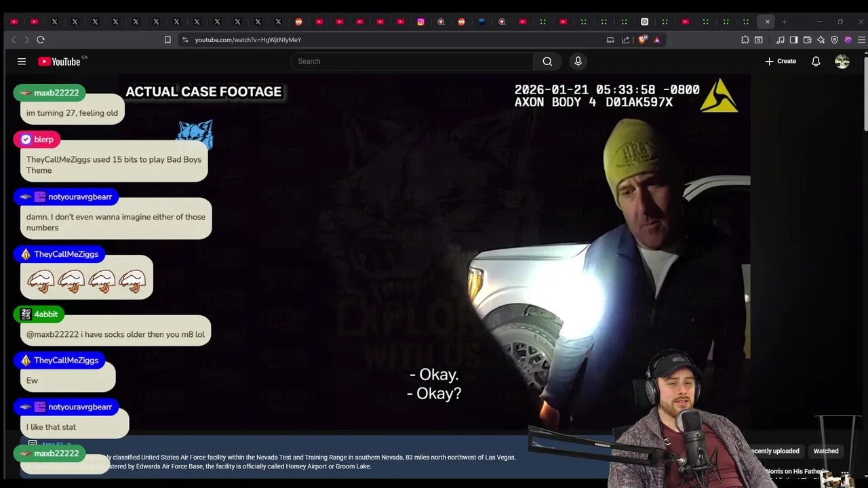This screenshot has height=488, width=868.
Task: Open YouTube notifications bell
Action: (x=816, y=61)
